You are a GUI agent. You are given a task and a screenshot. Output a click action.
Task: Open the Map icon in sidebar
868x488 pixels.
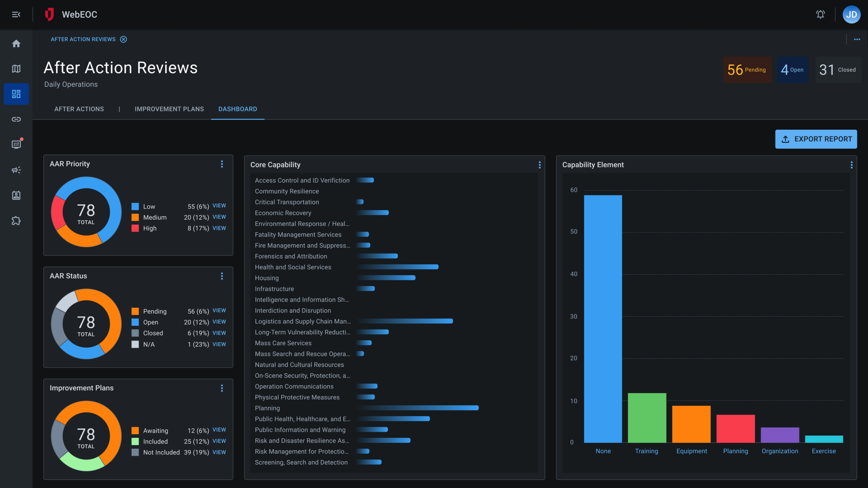pyautogui.click(x=16, y=68)
